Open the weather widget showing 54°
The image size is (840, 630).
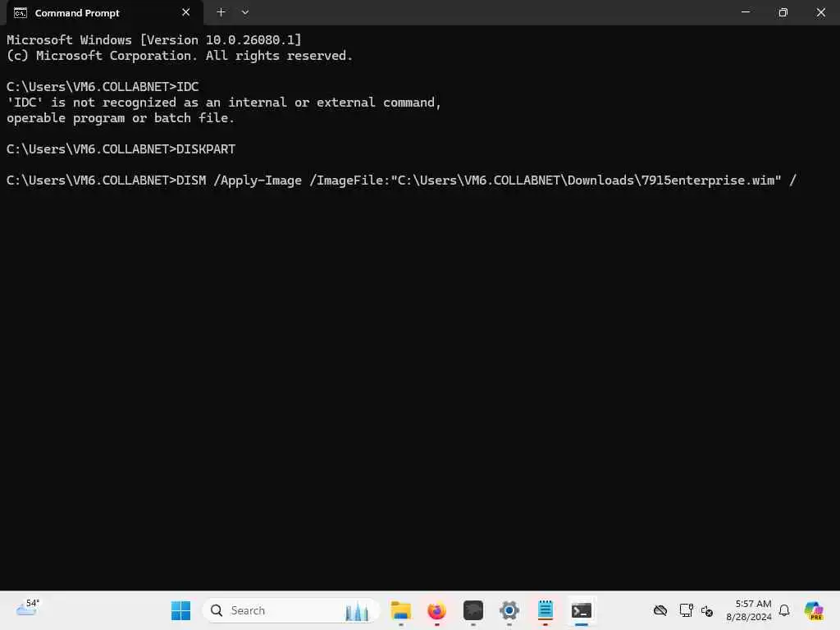click(x=28, y=609)
